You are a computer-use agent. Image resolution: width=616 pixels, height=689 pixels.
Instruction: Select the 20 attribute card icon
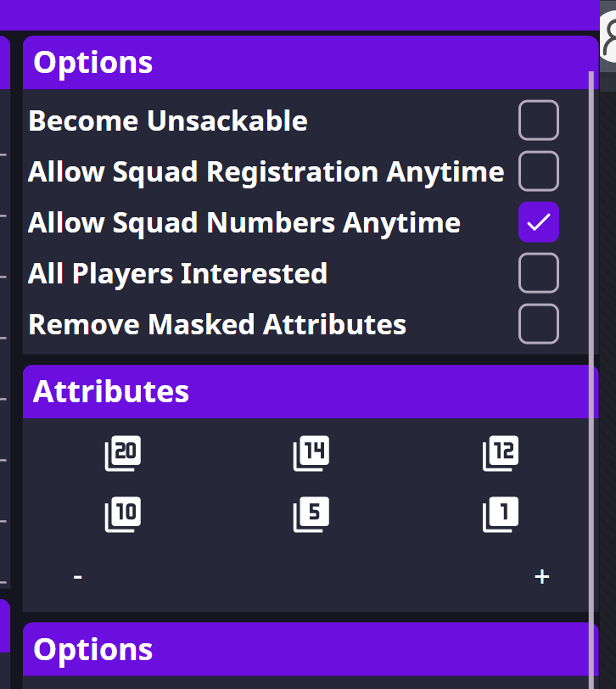pos(122,453)
